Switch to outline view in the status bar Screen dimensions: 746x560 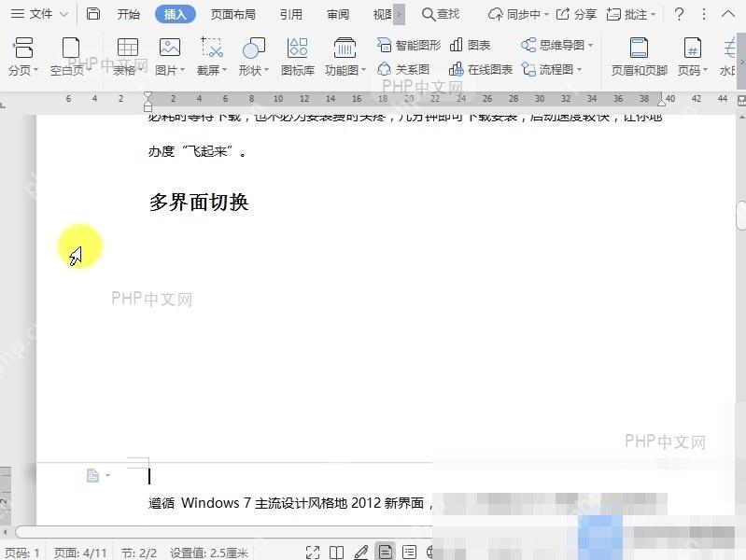click(x=409, y=553)
